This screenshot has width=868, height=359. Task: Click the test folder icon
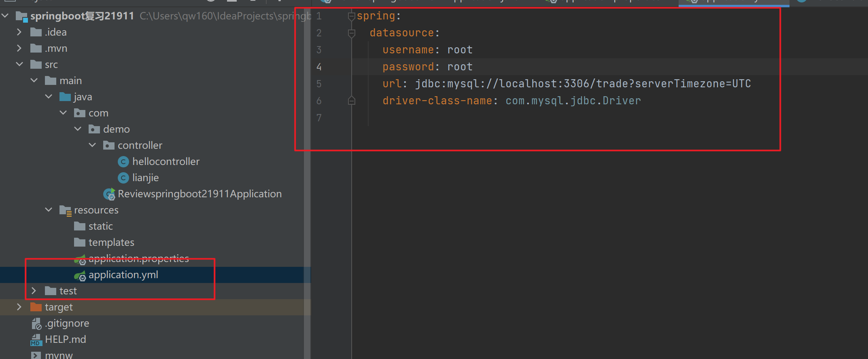(51, 291)
